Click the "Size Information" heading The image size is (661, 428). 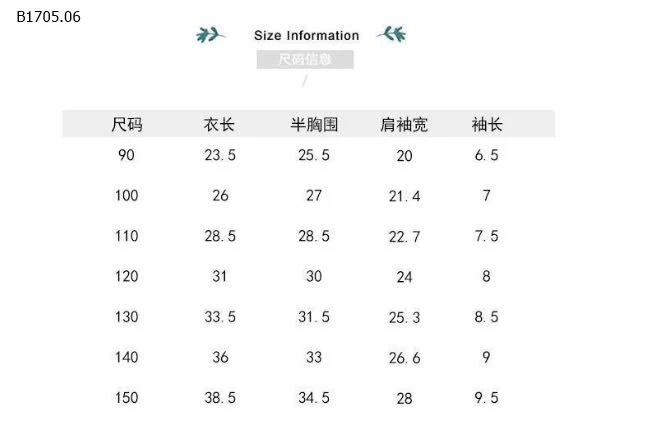[306, 36]
